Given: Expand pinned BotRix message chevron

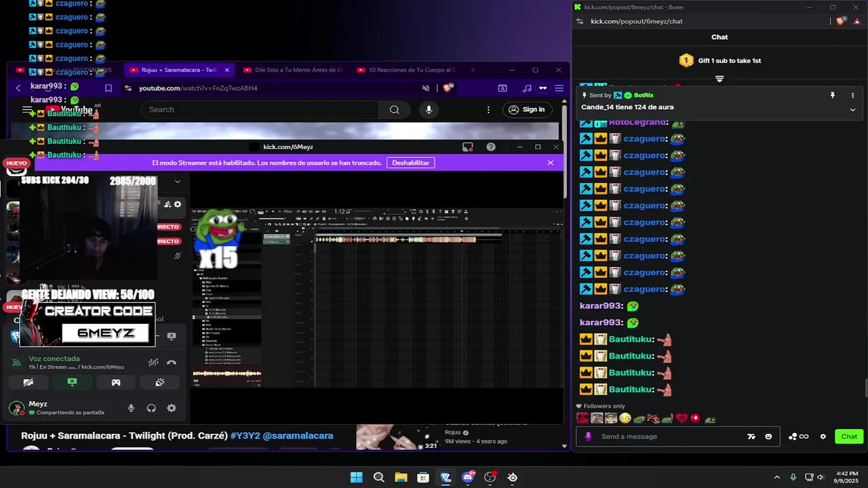Looking at the screenshot, I should click(x=852, y=110).
